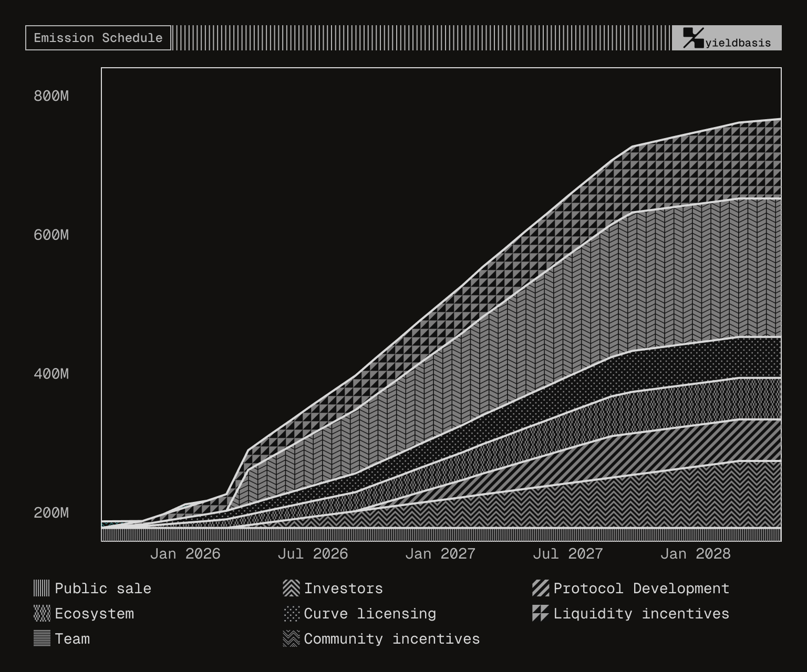Select the Liquidity incentives triangle swatch icon
Screen dimensions: 807x672
click(x=541, y=613)
